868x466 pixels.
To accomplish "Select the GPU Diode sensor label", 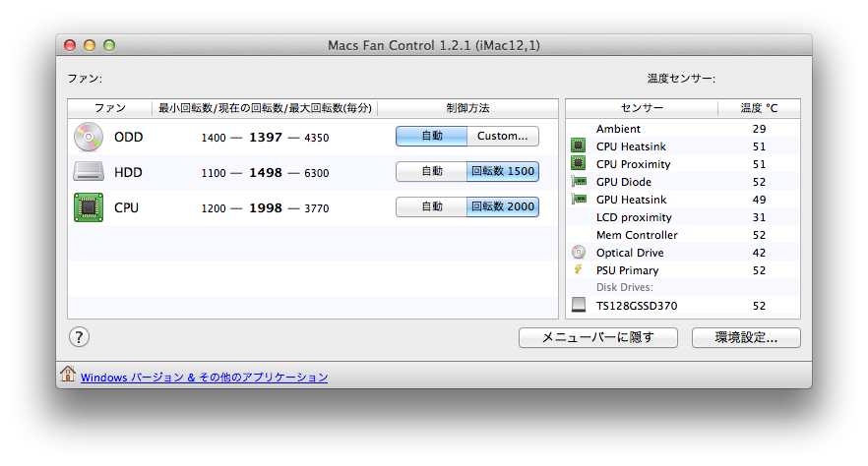I will tap(624, 182).
